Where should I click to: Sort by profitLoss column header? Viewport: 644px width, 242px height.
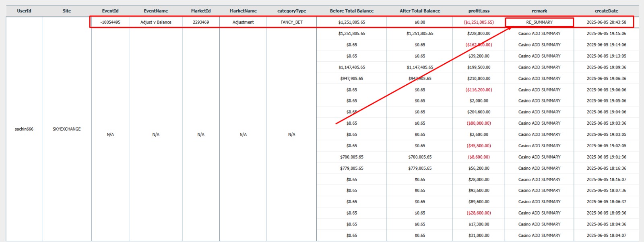click(479, 11)
